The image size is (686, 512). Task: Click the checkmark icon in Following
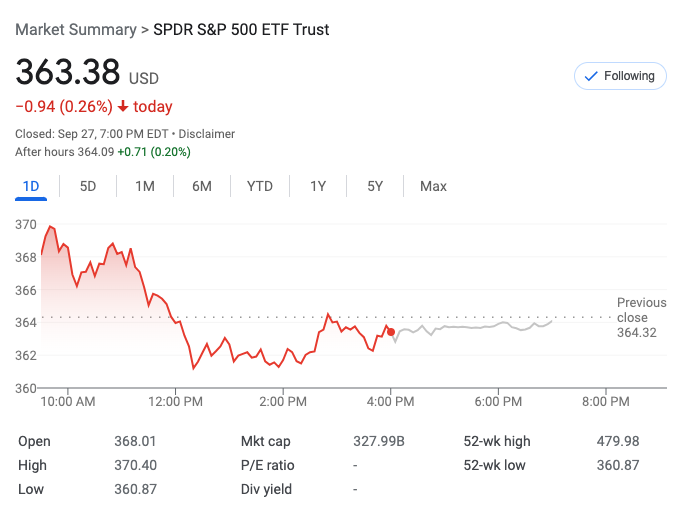591,76
